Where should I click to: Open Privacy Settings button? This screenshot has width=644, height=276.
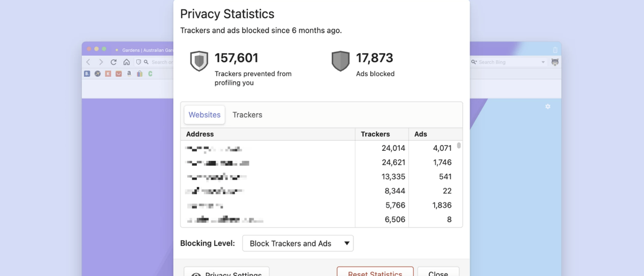point(226,273)
